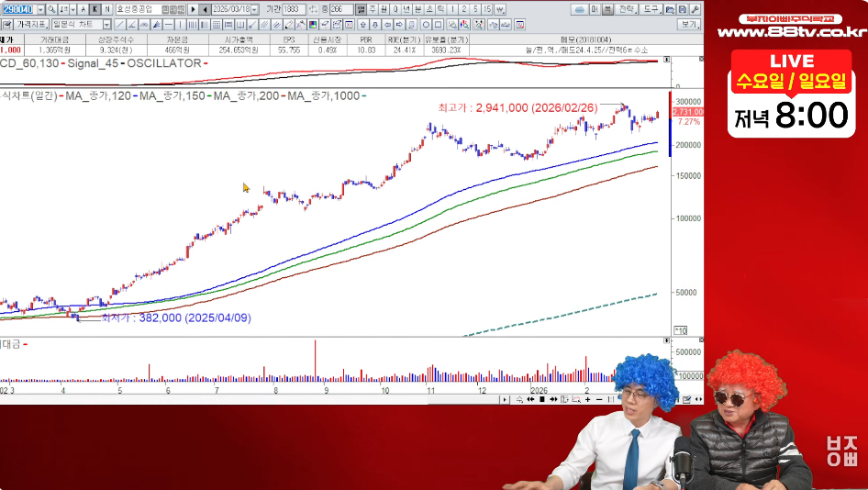Viewport: 868px width, 490px height.
Task: Select the horizontal line drawing tool
Action: (x=168, y=25)
